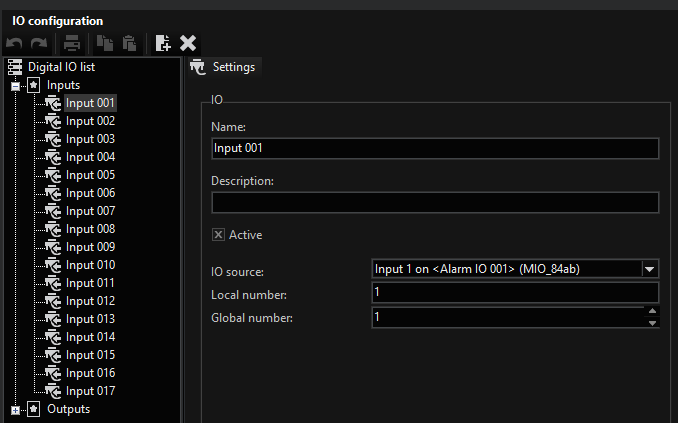Switch to the Settings tab
Viewport: 678px width, 423px height.
tap(223, 67)
